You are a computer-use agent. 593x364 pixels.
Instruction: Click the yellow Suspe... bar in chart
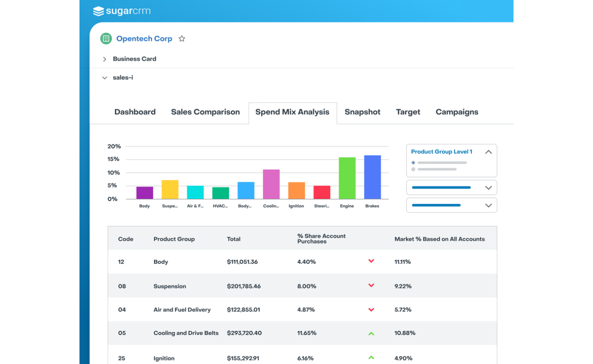pyautogui.click(x=170, y=190)
